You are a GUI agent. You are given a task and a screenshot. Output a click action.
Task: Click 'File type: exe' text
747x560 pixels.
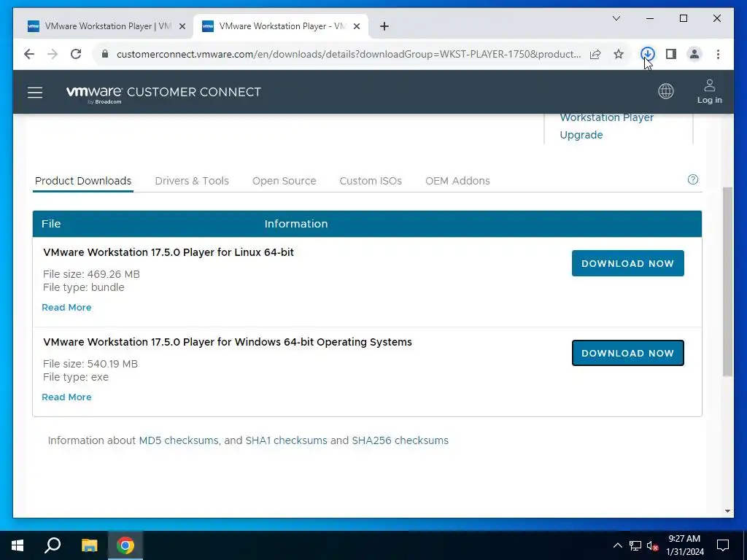tap(76, 377)
